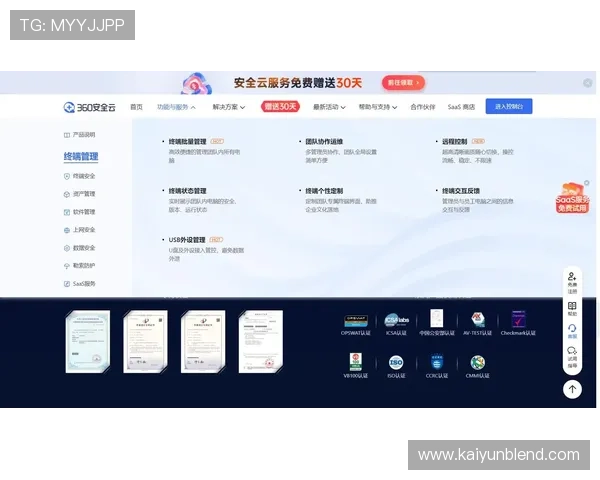
Task: Select the 终端管理 sidebar category
Action: point(81,156)
